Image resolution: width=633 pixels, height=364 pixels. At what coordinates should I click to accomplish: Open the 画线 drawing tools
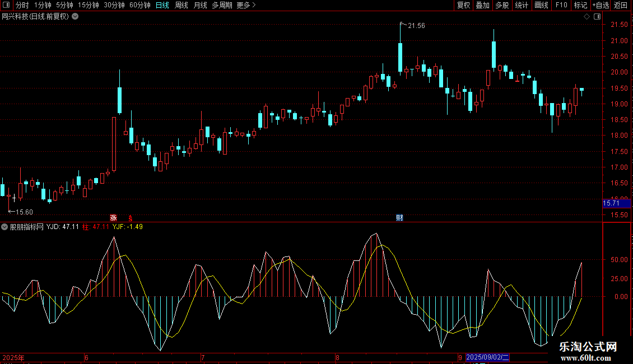[x=541, y=5]
